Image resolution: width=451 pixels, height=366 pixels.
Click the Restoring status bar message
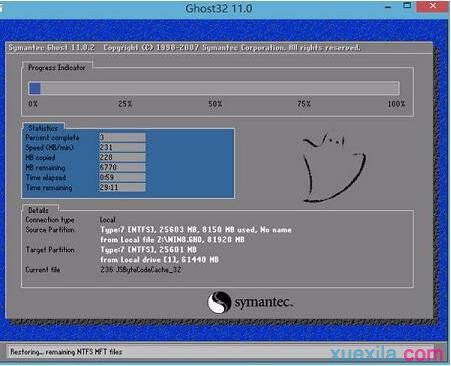pos(66,352)
